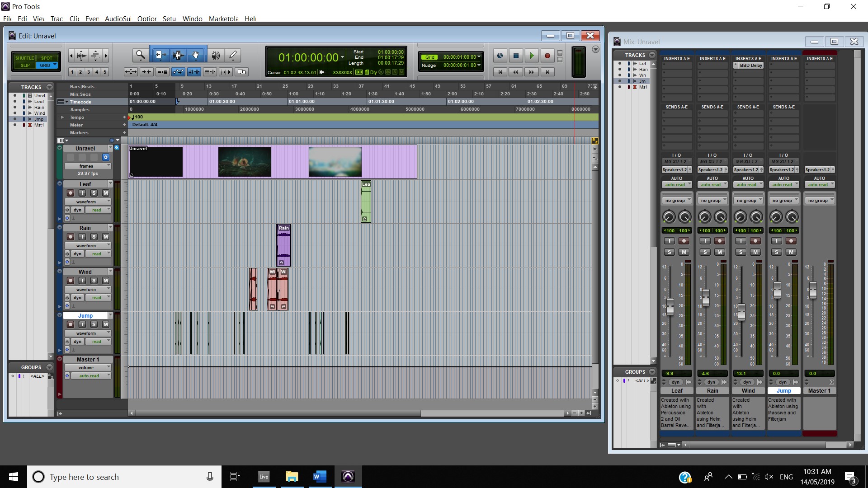The width and height of the screenshot is (868, 488).
Task: Toggle Solo on the Rain track
Action: click(94, 237)
